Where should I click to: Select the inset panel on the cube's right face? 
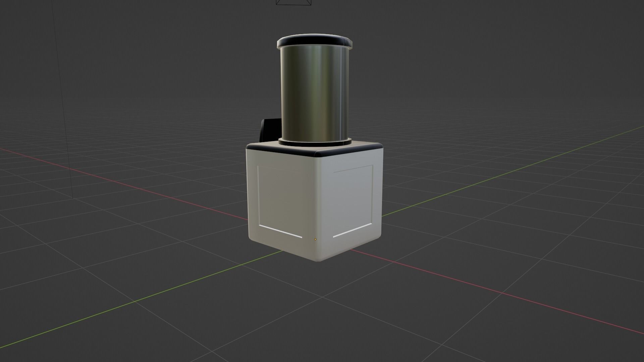(353, 201)
